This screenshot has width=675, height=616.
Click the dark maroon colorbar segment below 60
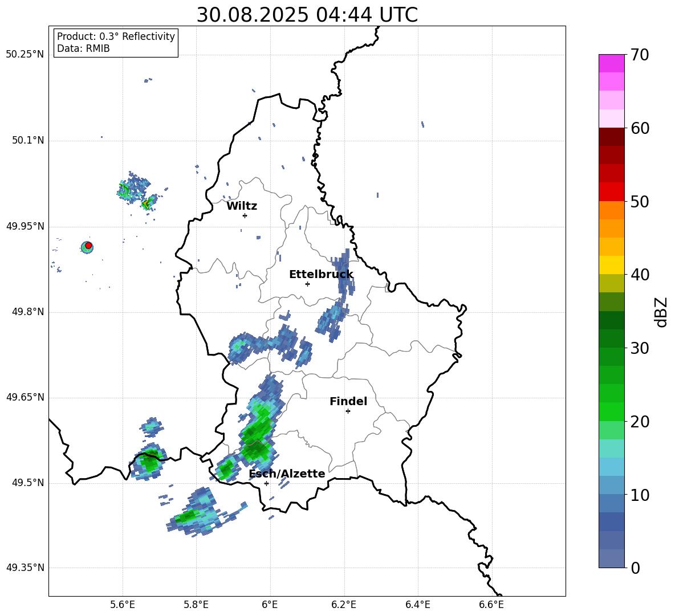611,137
